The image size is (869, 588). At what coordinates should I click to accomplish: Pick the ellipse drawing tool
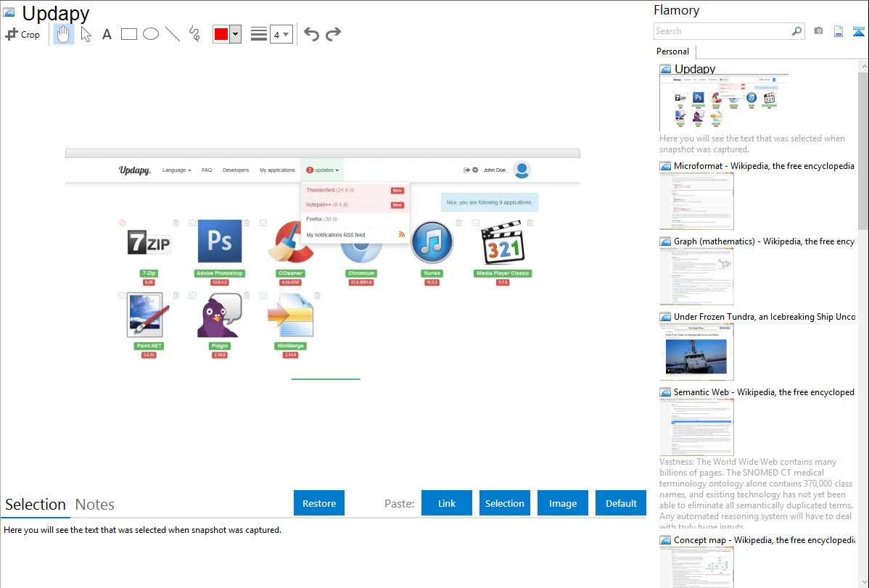(151, 34)
